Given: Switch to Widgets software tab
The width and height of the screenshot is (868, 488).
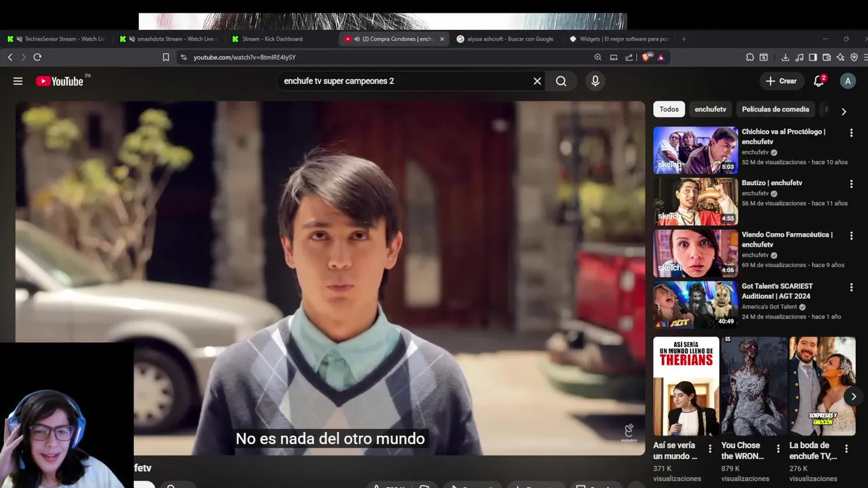Looking at the screenshot, I should click(618, 39).
